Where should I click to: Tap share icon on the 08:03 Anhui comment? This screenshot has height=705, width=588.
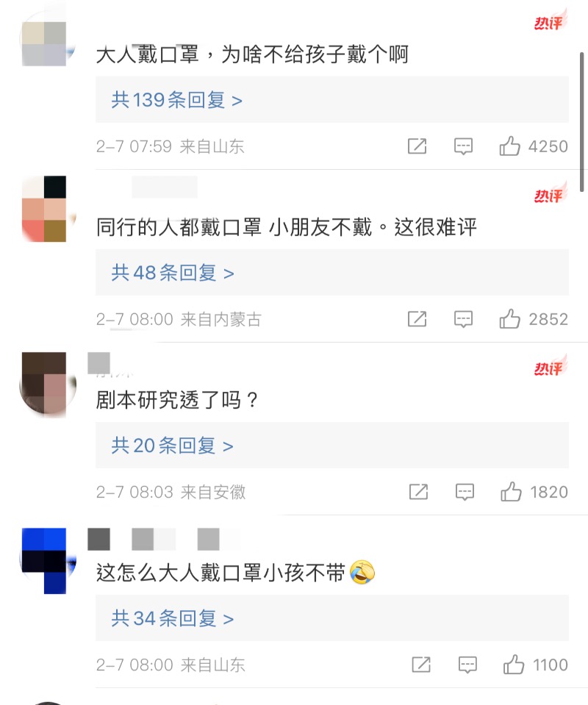(418, 491)
